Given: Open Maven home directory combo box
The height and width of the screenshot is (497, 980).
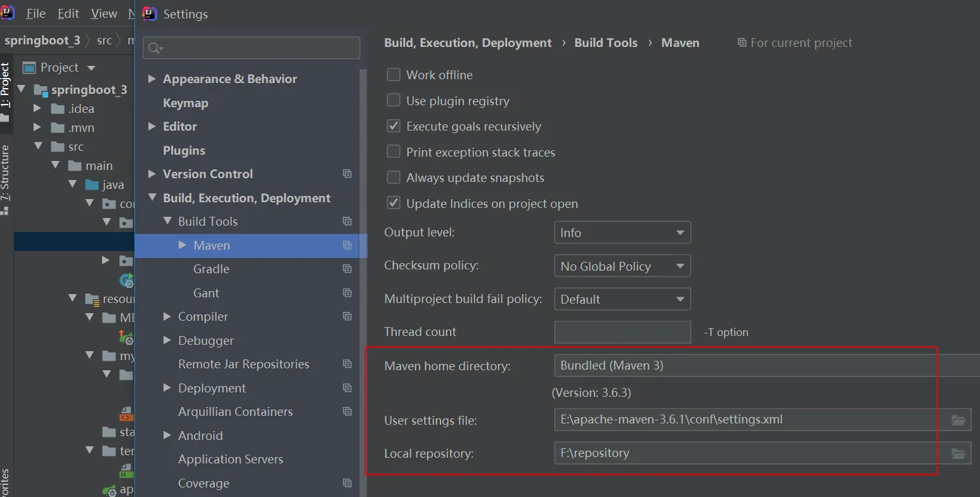Looking at the screenshot, I should point(766,365).
